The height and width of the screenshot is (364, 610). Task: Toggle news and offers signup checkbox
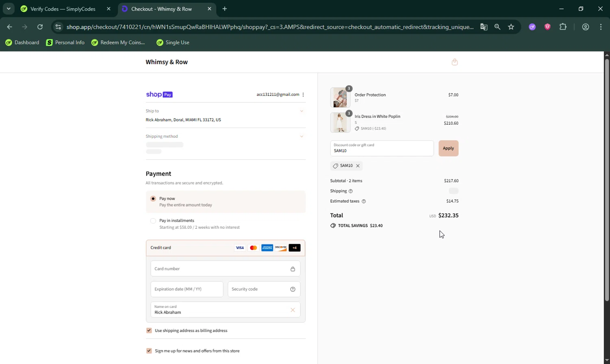(149, 351)
